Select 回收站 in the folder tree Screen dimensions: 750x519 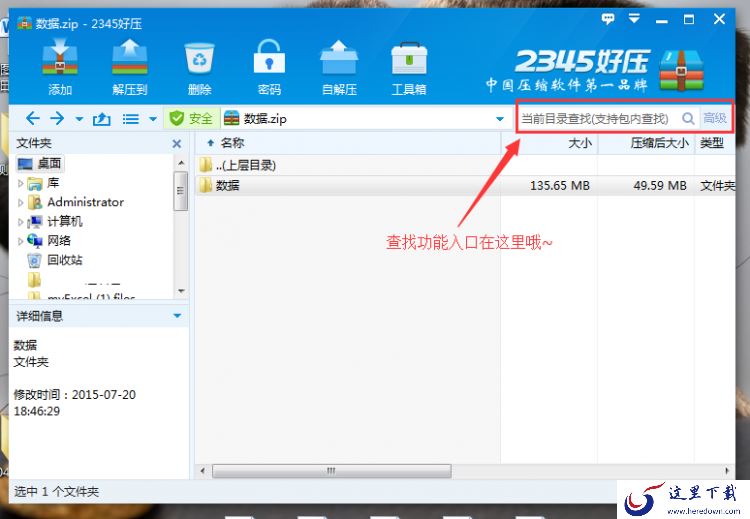pyautogui.click(x=55, y=260)
